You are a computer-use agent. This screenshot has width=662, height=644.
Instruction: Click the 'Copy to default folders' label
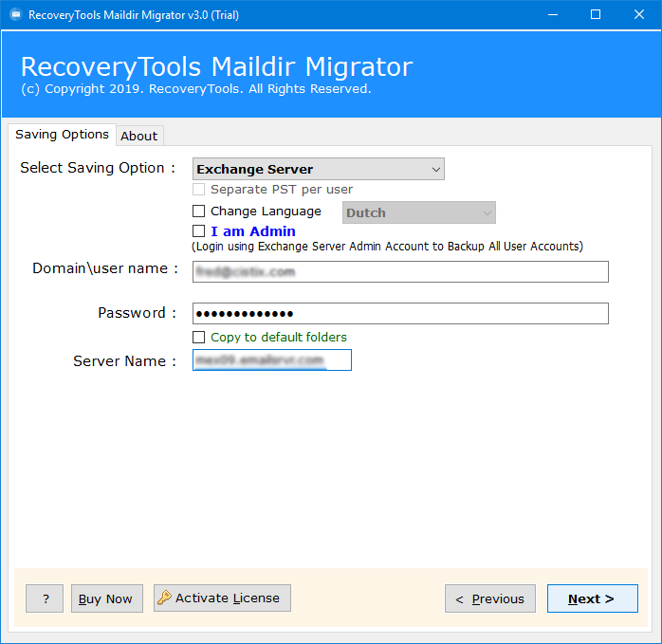coord(279,337)
